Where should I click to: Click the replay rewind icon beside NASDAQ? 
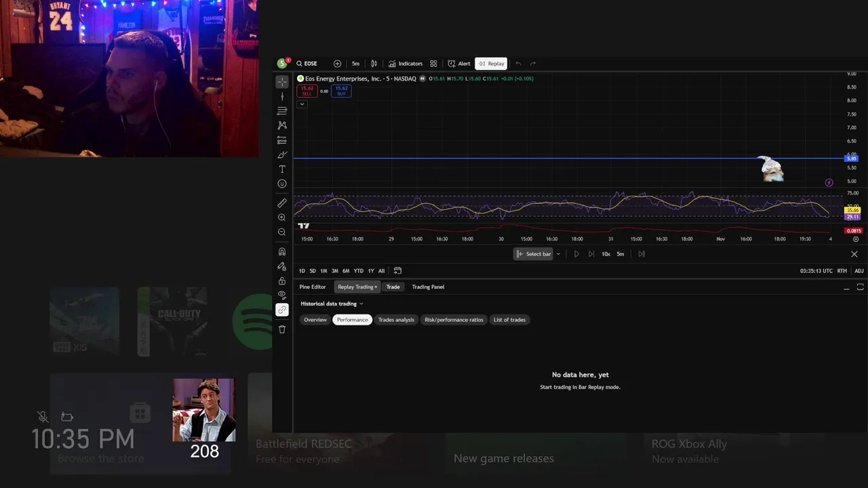[422, 79]
